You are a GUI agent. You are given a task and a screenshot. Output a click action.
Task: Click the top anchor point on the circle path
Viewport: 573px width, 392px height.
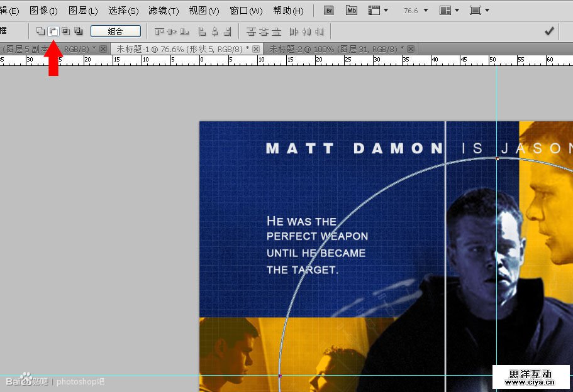[x=497, y=158]
